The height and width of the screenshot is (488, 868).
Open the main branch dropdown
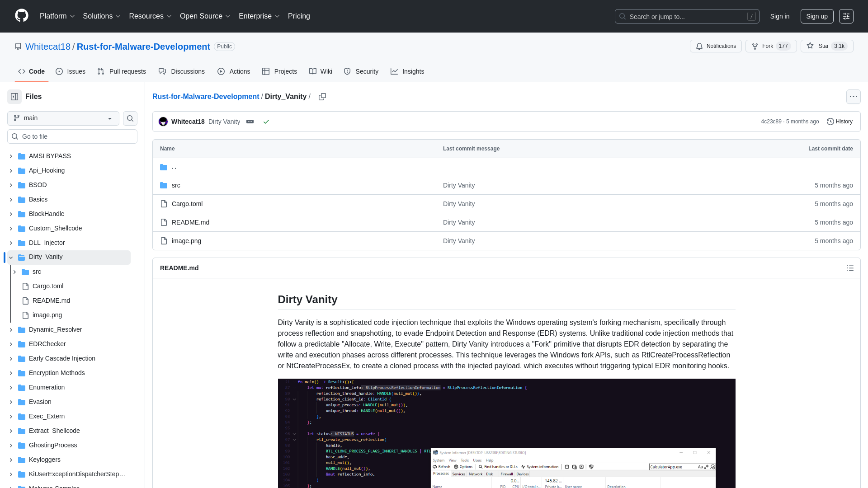[x=62, y=118]
